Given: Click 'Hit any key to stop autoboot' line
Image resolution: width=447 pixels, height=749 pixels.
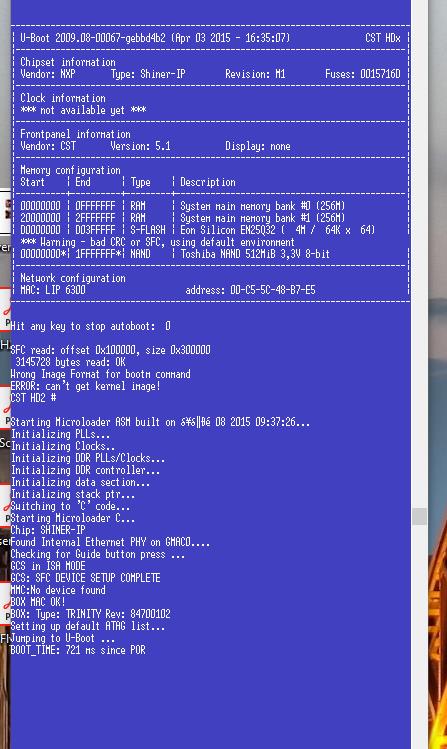Looking at the screenshot, I should pos(90,326).
